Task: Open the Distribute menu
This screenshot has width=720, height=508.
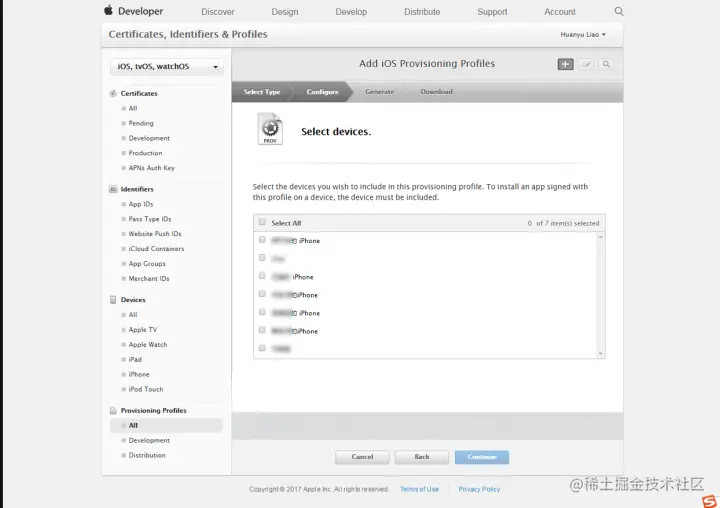Action: click(x=422, y=12)
